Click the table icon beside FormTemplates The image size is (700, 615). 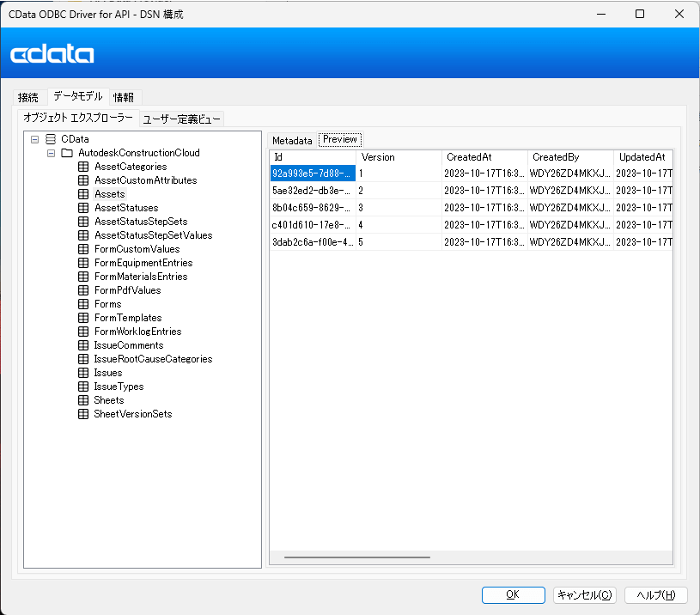[83, 318]
